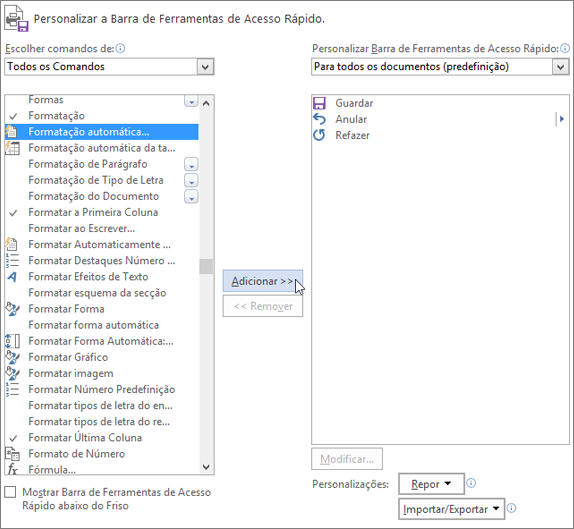Click command list scroll down arrow
574x529 pixels.
click(206, 467)
